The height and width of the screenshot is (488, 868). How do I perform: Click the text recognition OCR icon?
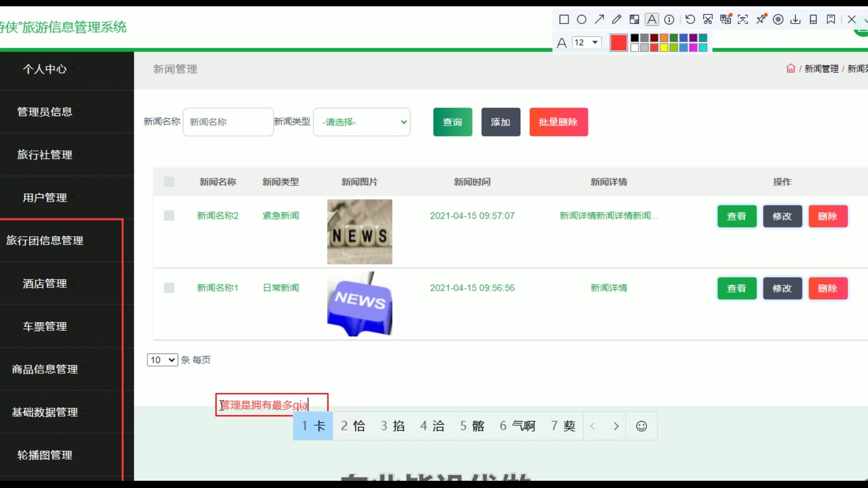point(743,19)
